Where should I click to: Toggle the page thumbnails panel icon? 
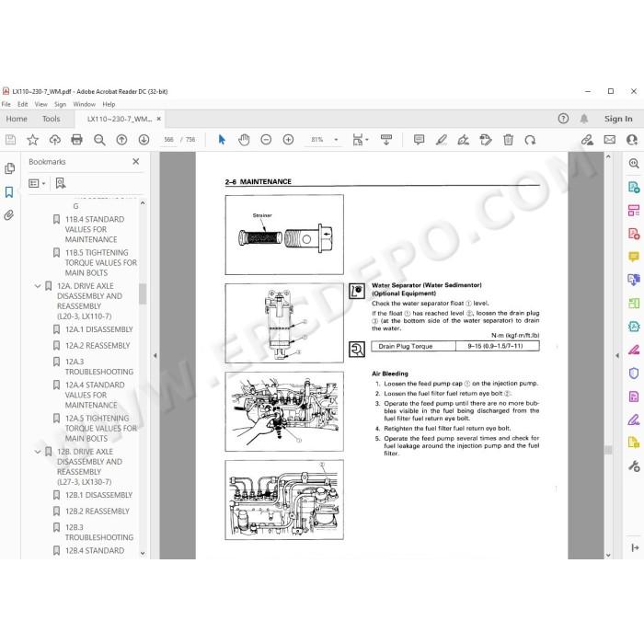(x=9, y=168)
